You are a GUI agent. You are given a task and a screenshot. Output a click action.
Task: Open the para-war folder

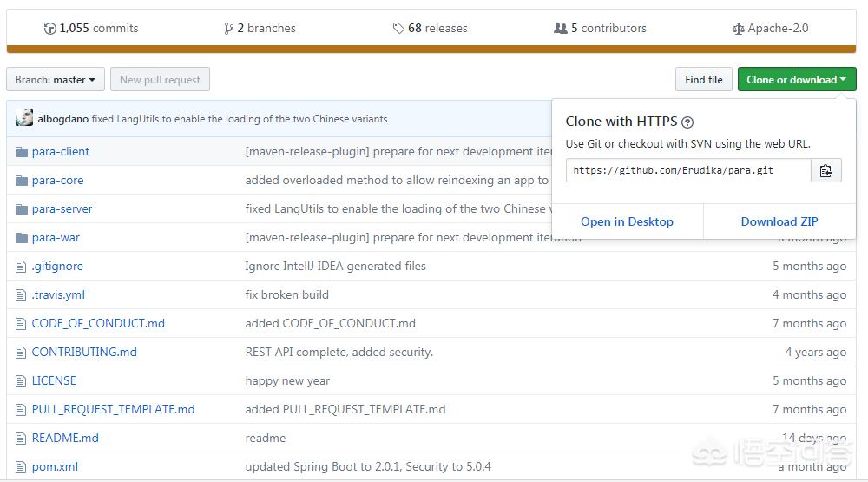point(56,238)
